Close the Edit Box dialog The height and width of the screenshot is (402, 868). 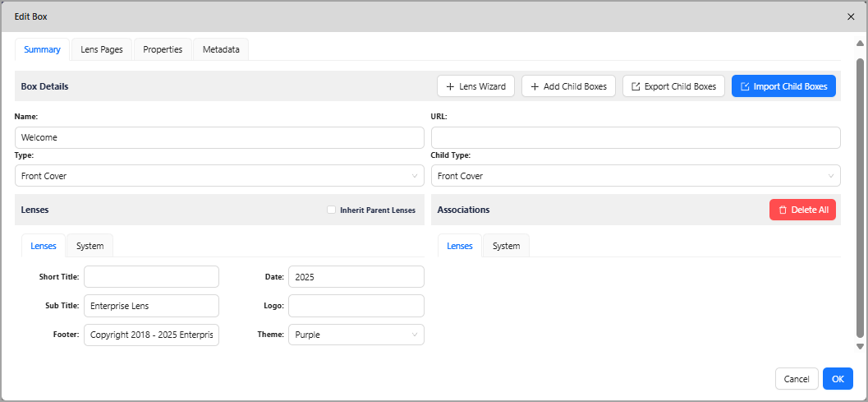851,16
